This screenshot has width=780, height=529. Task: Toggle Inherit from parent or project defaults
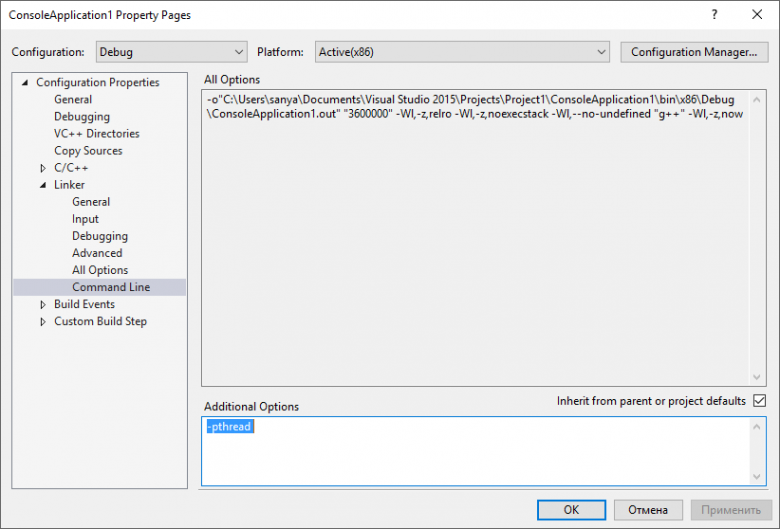point(759,401)
